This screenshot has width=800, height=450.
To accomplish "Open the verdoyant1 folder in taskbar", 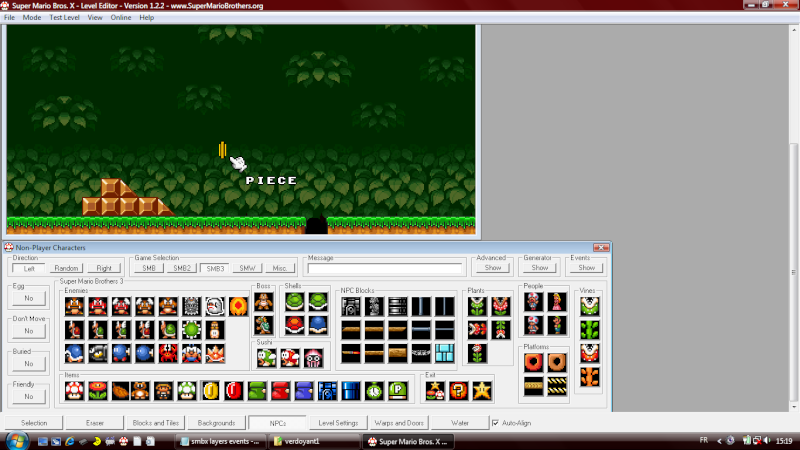I will click(314, 441).
